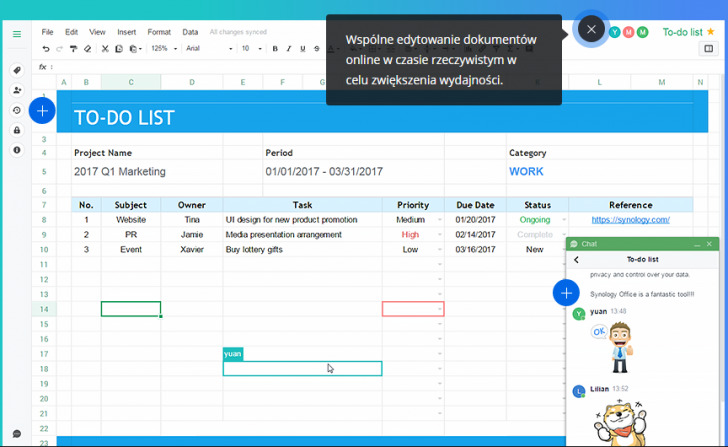Close the dark tooltip with X button
This screenshot has height=447, width=728.
(591, 29)
